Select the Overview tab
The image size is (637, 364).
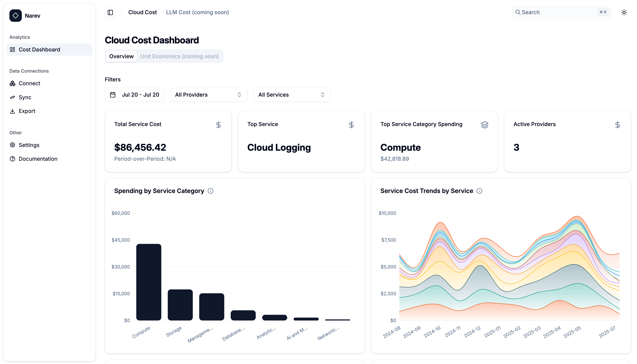[121, 56]
